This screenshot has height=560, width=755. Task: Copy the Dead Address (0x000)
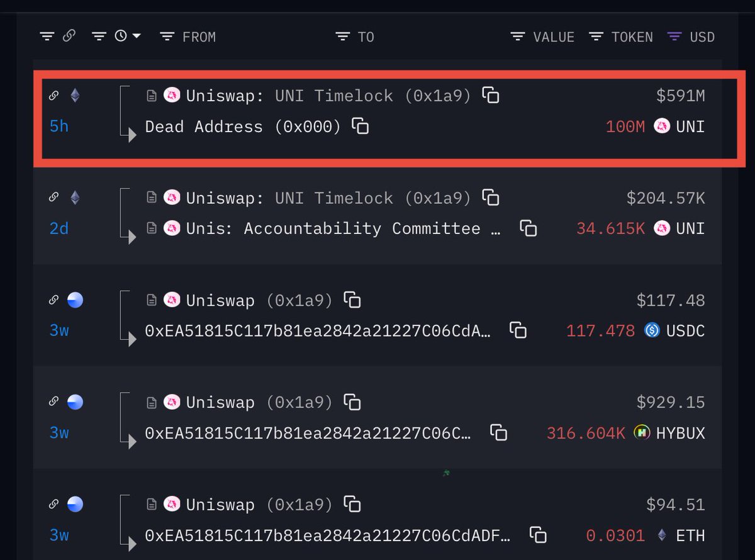pyautogui.click(x=360, y=126)
